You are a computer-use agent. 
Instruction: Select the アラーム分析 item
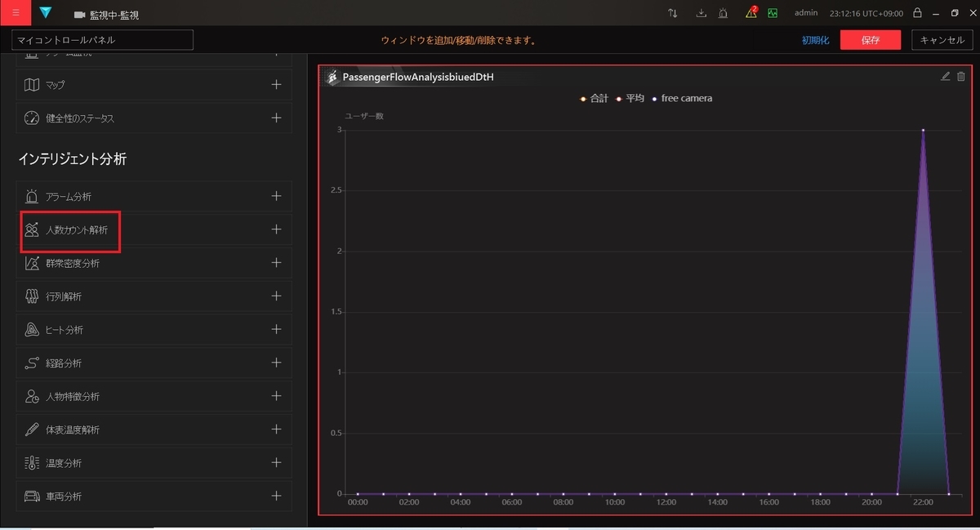click(x=154, y=197)
